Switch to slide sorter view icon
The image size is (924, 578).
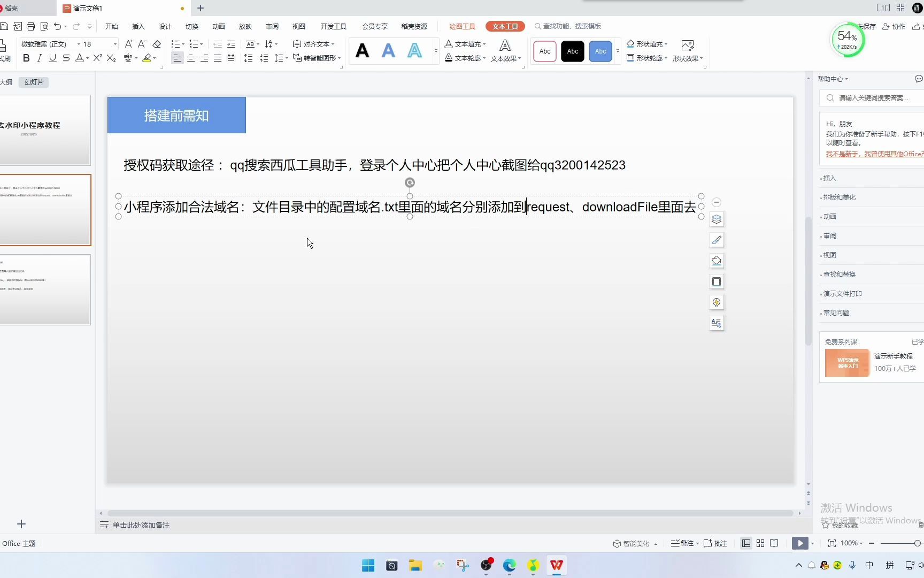(x=760, y=543)
